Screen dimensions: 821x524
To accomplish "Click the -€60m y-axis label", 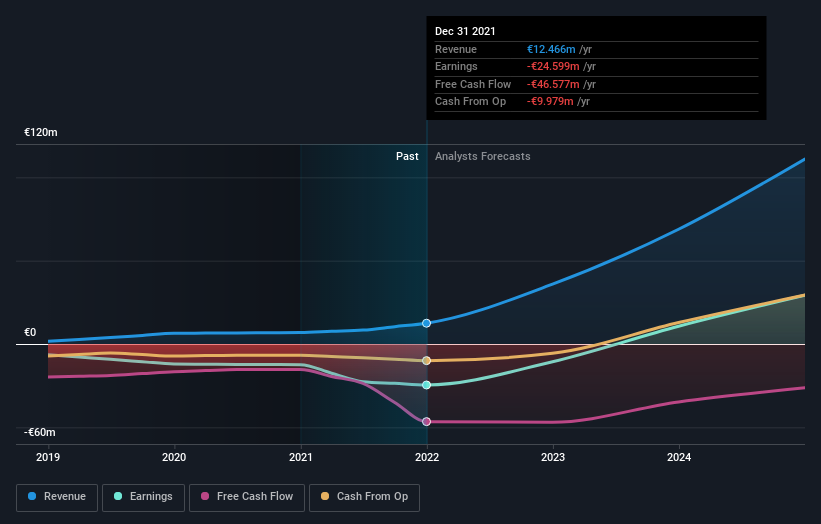I will [40, 432].
